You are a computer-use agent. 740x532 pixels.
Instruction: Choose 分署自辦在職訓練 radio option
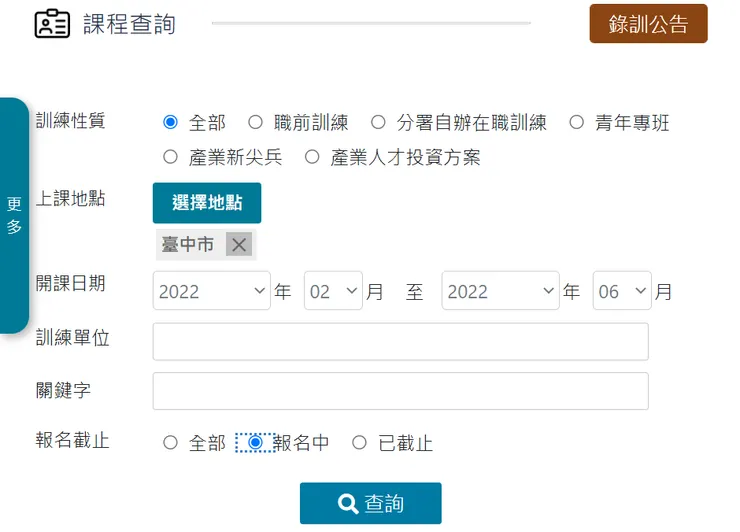[x=378, y=123]
